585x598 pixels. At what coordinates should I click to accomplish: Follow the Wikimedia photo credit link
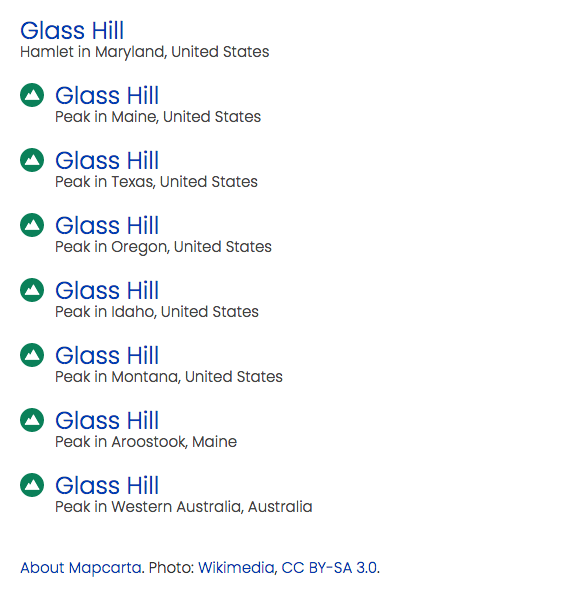click(236, 568)
